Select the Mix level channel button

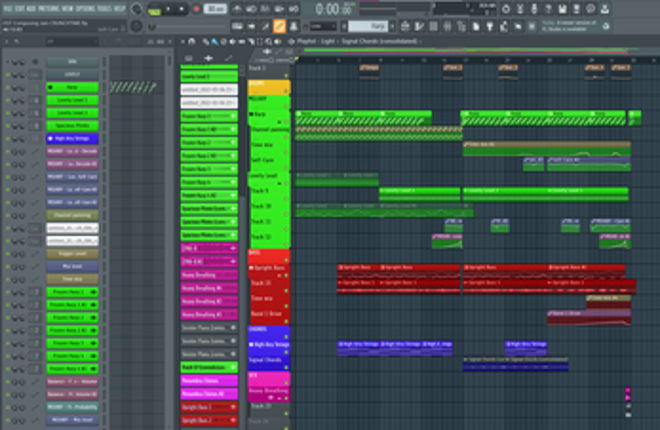pos(72,266)
